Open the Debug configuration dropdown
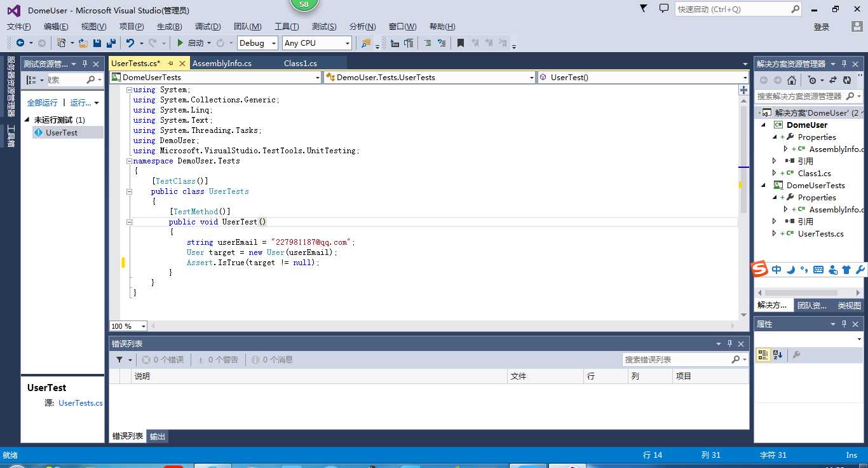Image resolution: width=868 pixels, height=468 pixels. pos(257,43)
